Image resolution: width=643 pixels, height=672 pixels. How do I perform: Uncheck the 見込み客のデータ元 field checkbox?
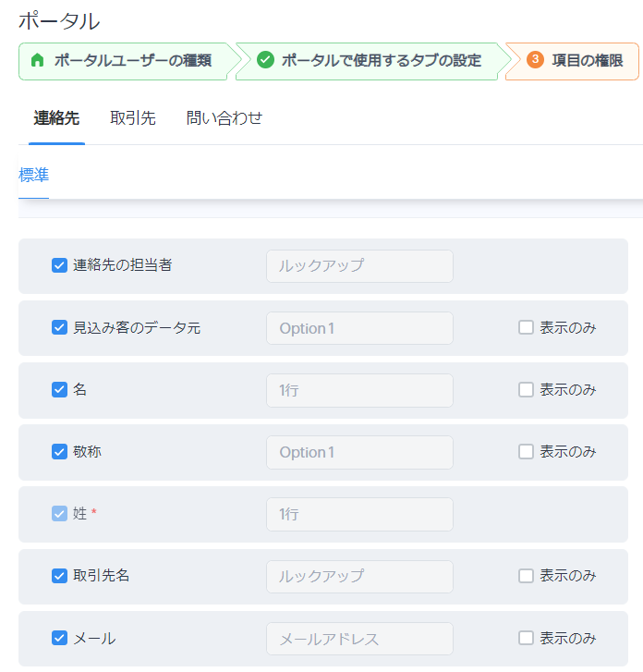[x=59, y=327]
